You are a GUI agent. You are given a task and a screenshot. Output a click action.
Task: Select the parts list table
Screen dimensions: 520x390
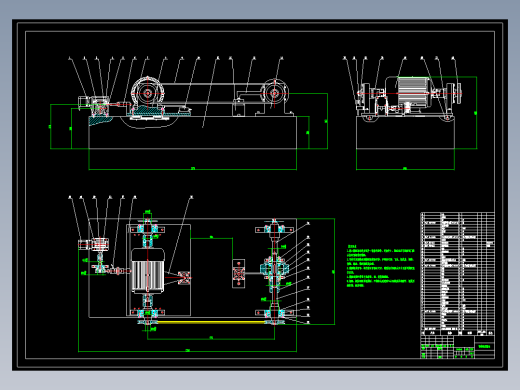(x=457, y=274)
